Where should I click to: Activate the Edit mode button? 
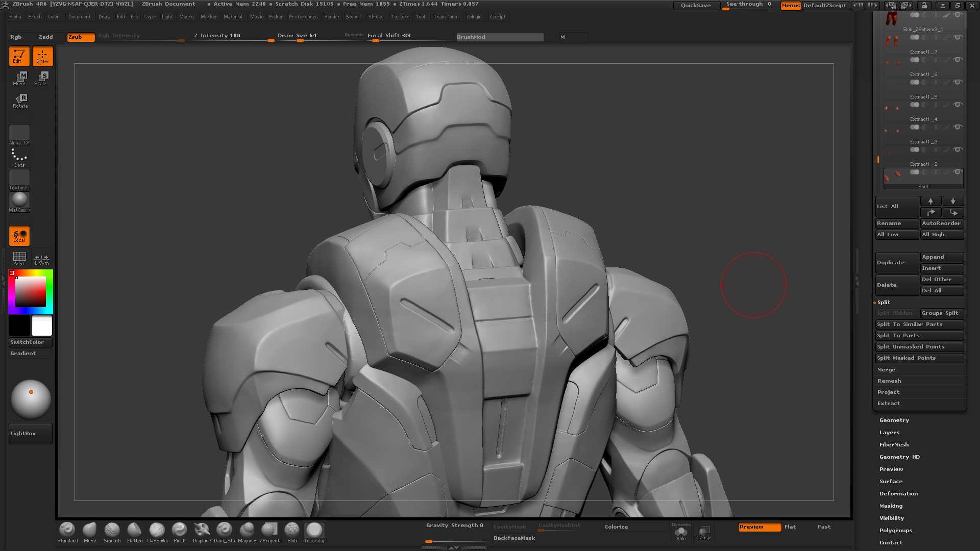coord(19,56)
